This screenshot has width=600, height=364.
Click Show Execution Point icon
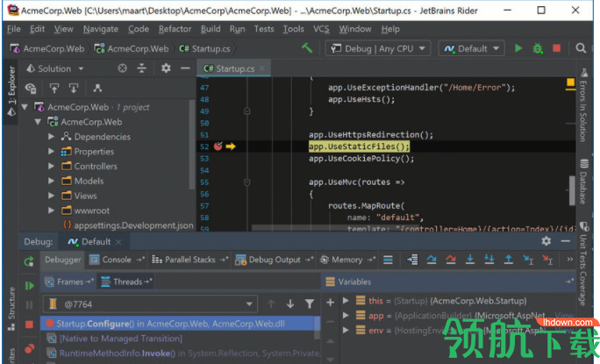pos(412,260)
